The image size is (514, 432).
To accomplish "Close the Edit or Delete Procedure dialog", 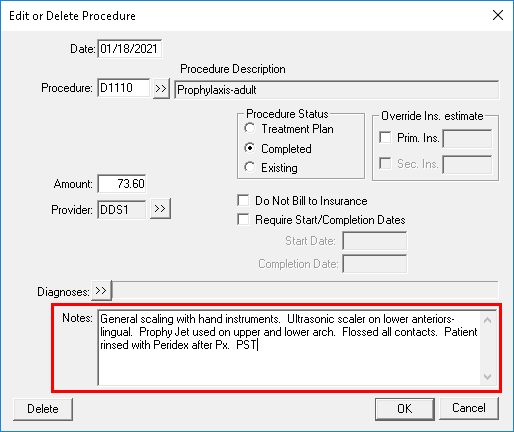I will tap(498, 15).
